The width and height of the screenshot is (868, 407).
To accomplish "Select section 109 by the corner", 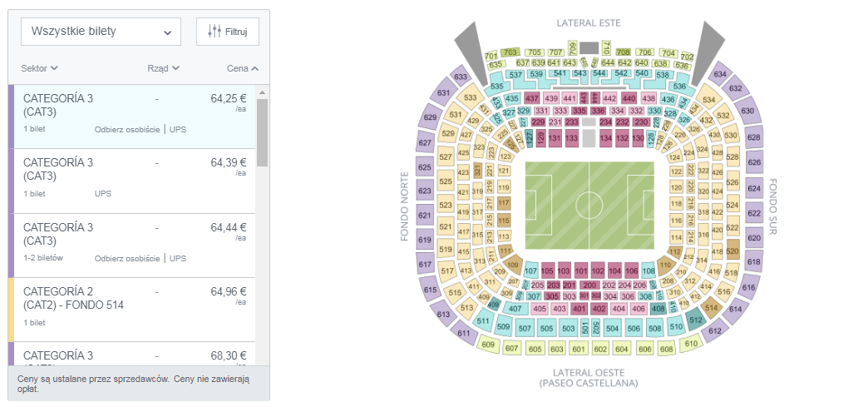I will (x=513, y=265).
